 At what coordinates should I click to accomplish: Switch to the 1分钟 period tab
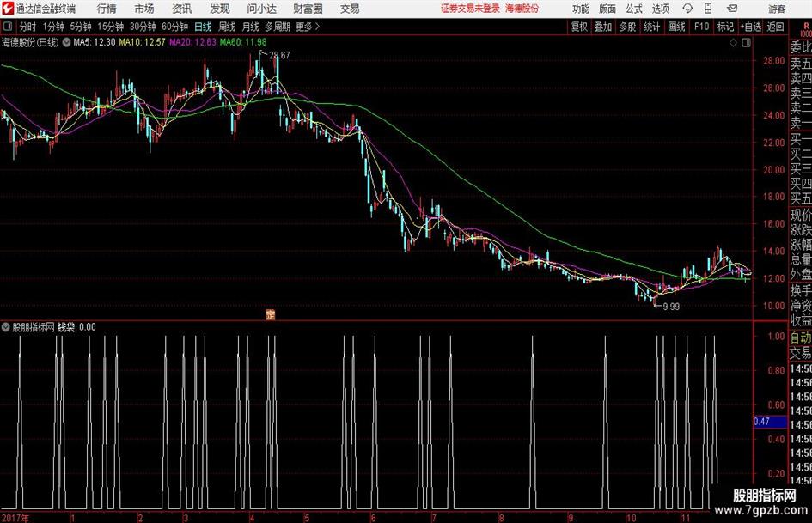(53, 27)
